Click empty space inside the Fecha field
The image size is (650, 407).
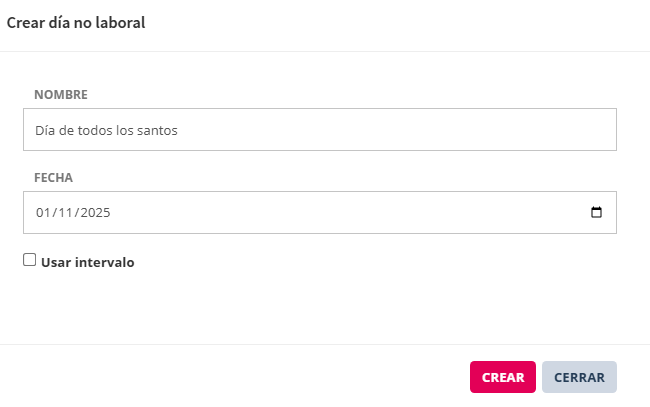(x=350, y=213)
